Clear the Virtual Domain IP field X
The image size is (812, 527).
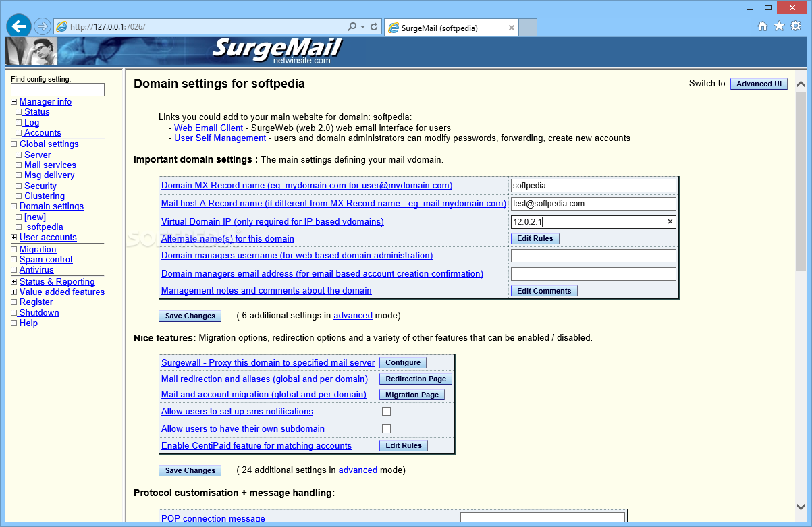point(670,221)
